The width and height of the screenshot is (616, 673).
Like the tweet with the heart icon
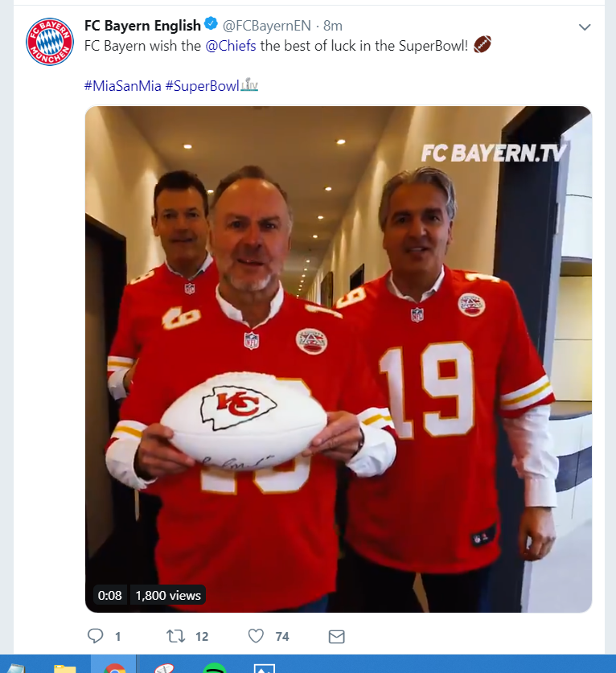pos(256,636)
